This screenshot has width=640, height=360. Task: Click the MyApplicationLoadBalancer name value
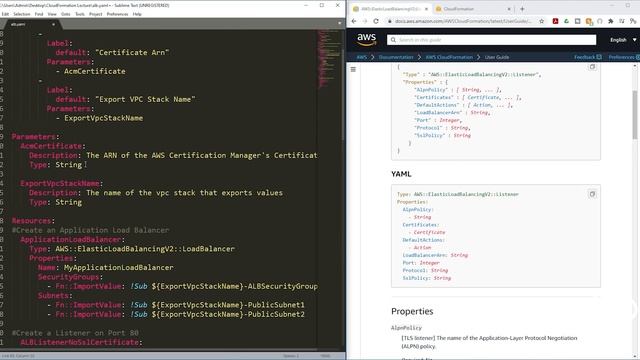point(119,267)
